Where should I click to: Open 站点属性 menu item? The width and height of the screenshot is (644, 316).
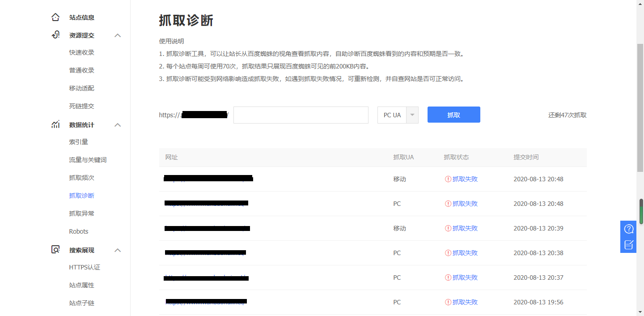[x=82, y=285]
